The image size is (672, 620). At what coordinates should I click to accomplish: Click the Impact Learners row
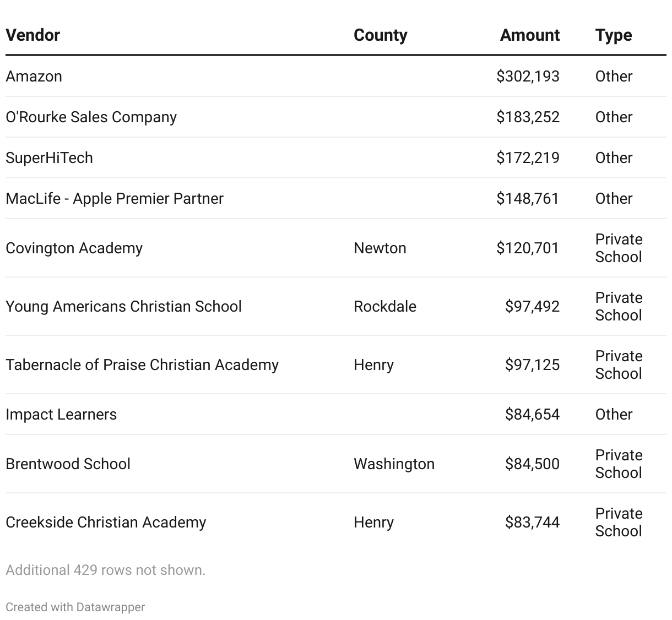click(x=61, y=415)
